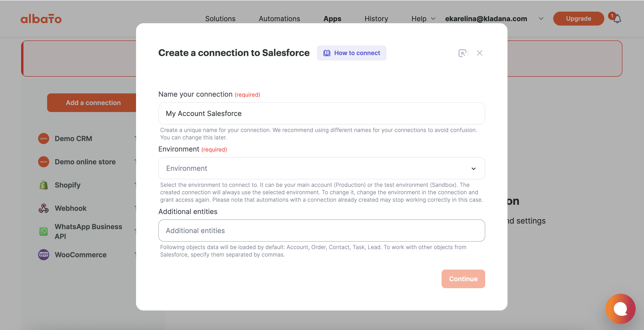This screenshot has height=330, width=644.
Task: Click the WhatsApp Business API icon
Action: coord(43,231)
